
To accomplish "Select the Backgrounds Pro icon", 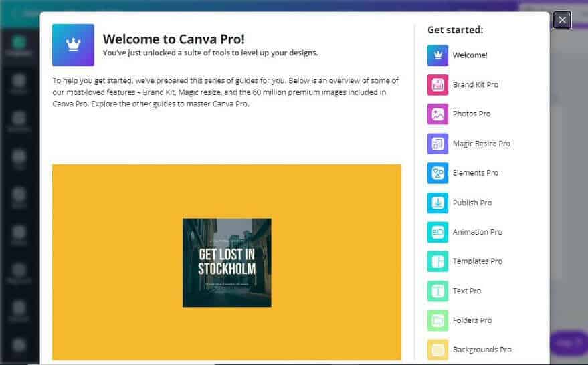I will [437, 350].
